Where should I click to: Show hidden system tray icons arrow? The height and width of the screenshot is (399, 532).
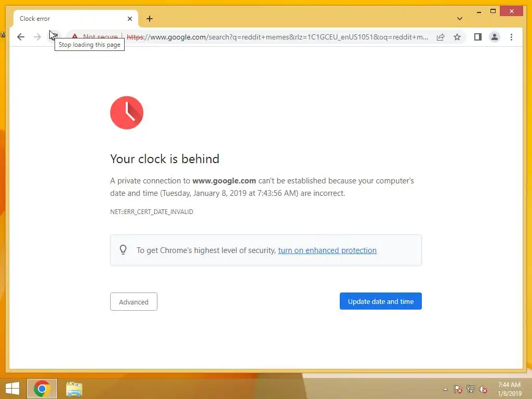pos(445,389)
